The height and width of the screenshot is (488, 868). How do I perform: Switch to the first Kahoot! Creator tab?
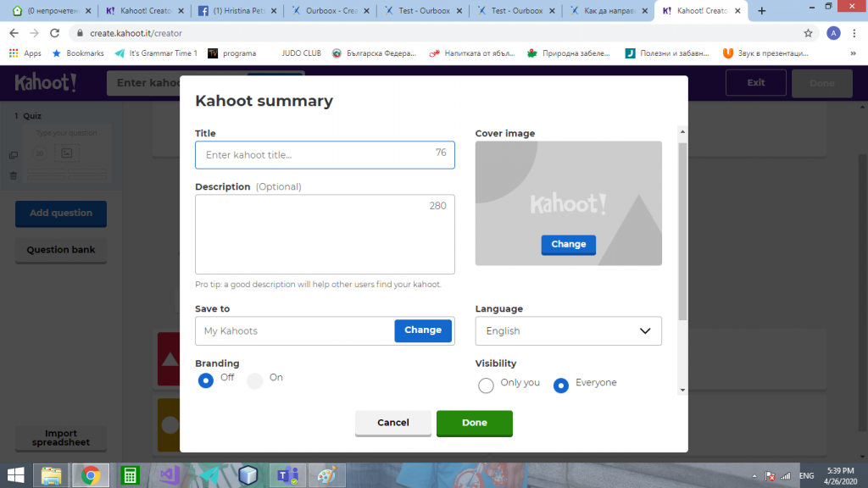pyautogui.click(x=144, y=10)
